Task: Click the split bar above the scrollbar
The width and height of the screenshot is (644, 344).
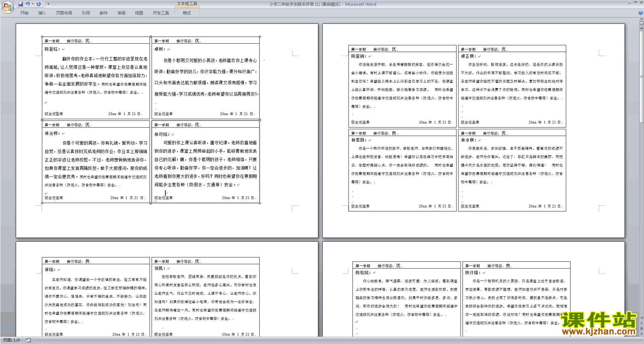Action: (642, 19)
